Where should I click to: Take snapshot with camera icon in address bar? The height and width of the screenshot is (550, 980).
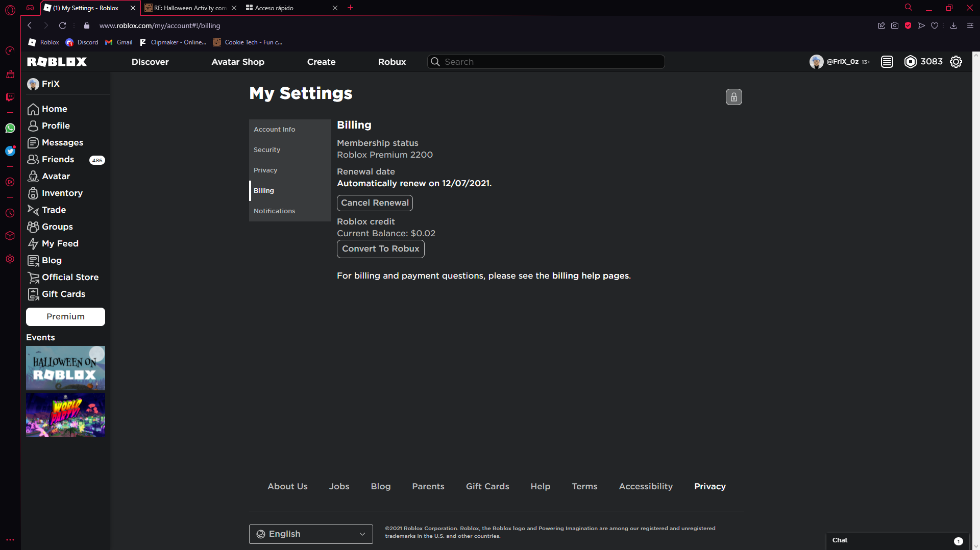pos(895,26)
